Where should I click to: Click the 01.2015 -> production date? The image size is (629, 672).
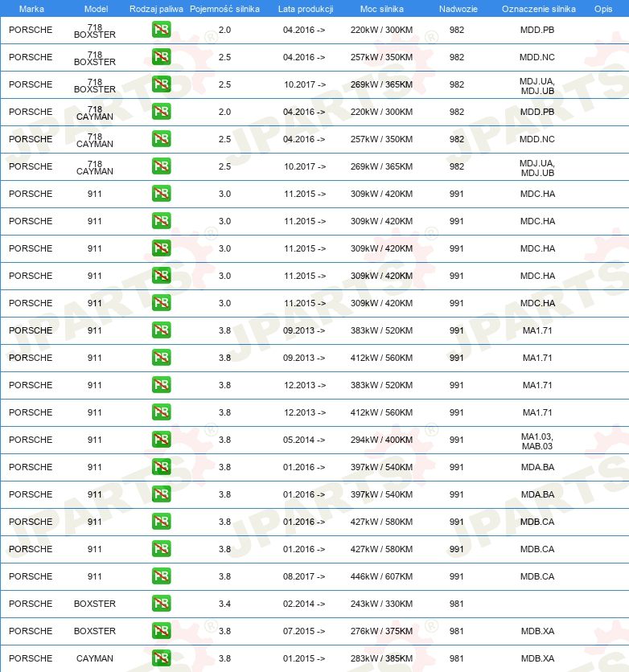[304, 658]
